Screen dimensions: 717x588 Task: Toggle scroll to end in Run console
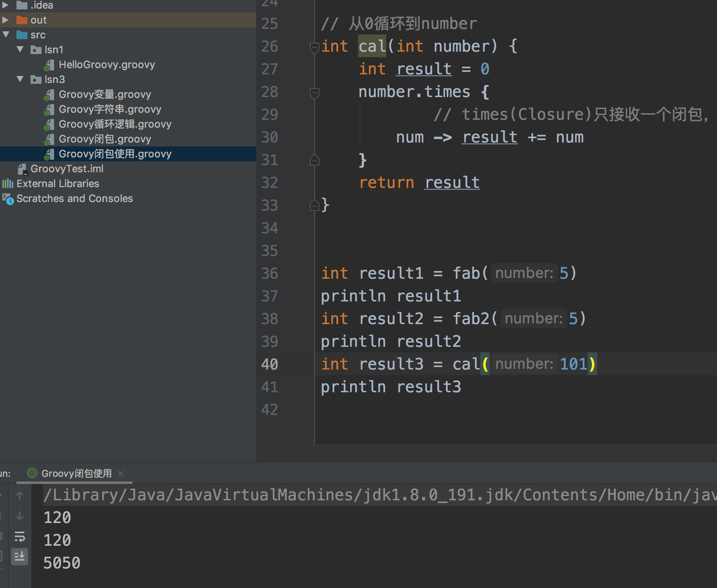20,556
